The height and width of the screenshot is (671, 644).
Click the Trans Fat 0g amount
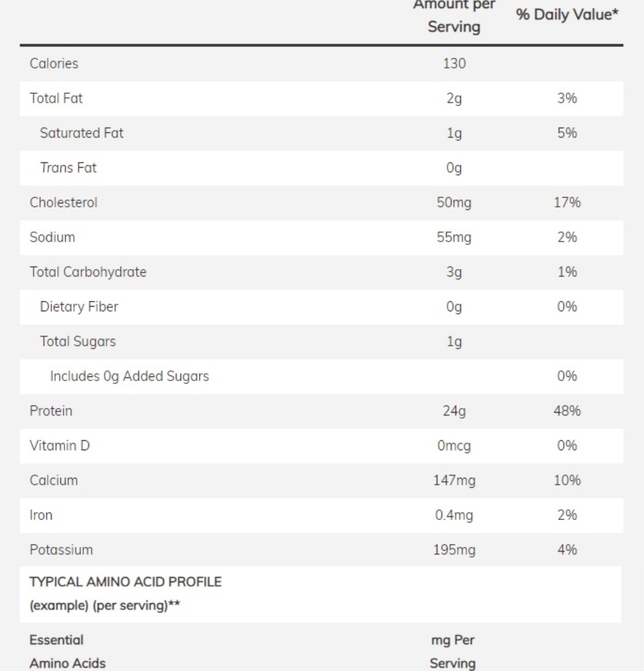coord(454,168)
